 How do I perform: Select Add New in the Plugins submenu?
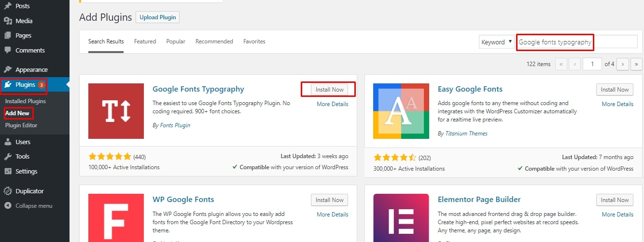(17, 113)
